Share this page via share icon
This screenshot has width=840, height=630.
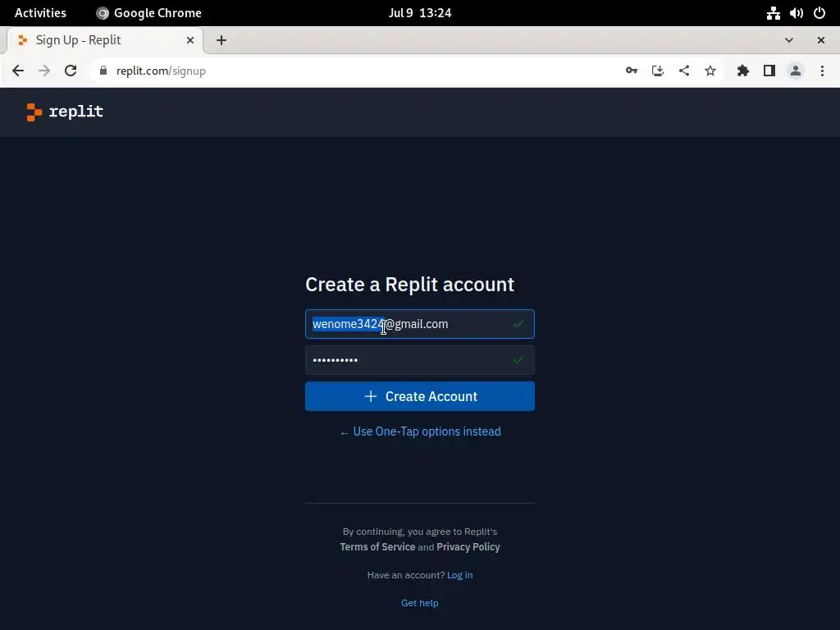pos(684,71)
